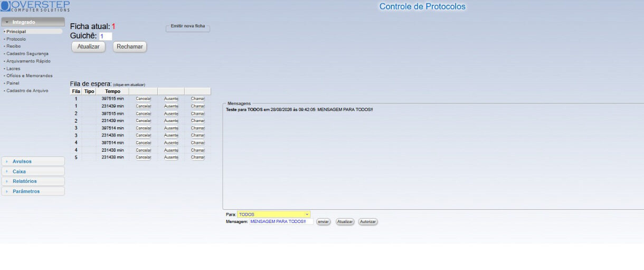
Task: Cancelar the fila 3 ticket at 397514 min
Action: tap(143, 128)
